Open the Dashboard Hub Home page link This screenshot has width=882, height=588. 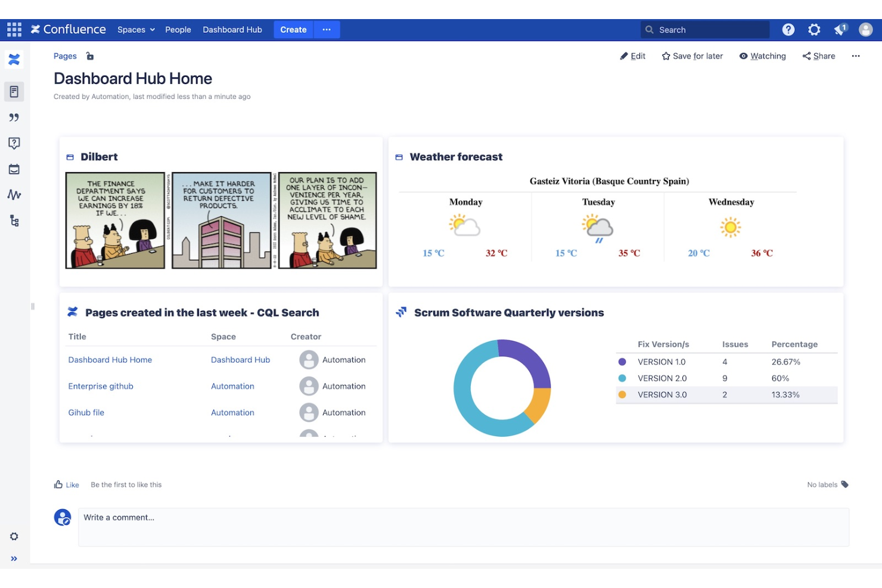[110, 360]
